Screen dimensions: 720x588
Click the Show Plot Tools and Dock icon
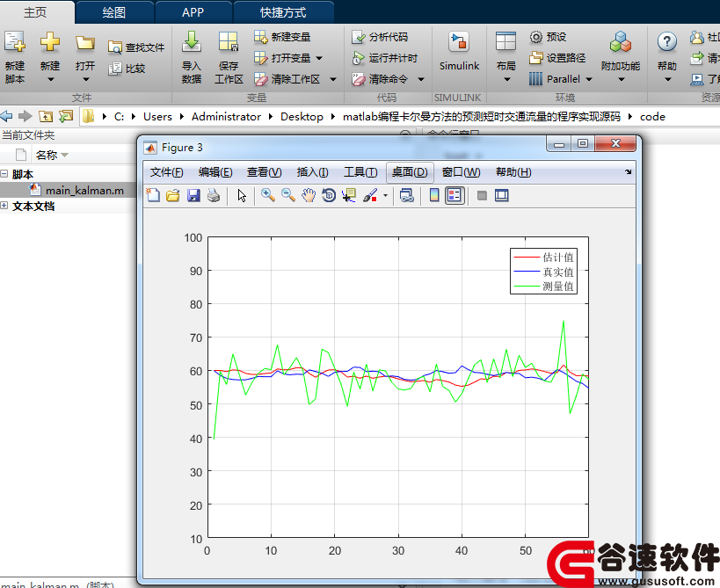501,195
